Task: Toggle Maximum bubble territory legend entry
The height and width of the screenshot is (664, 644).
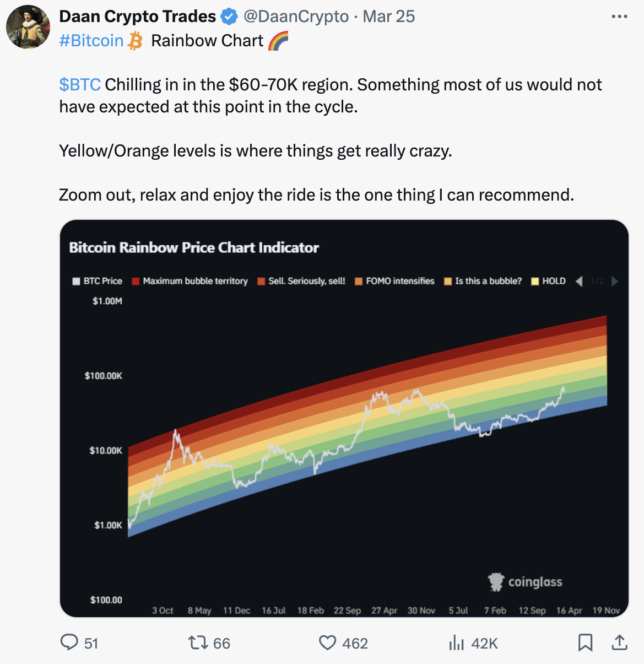Action: 190,281
